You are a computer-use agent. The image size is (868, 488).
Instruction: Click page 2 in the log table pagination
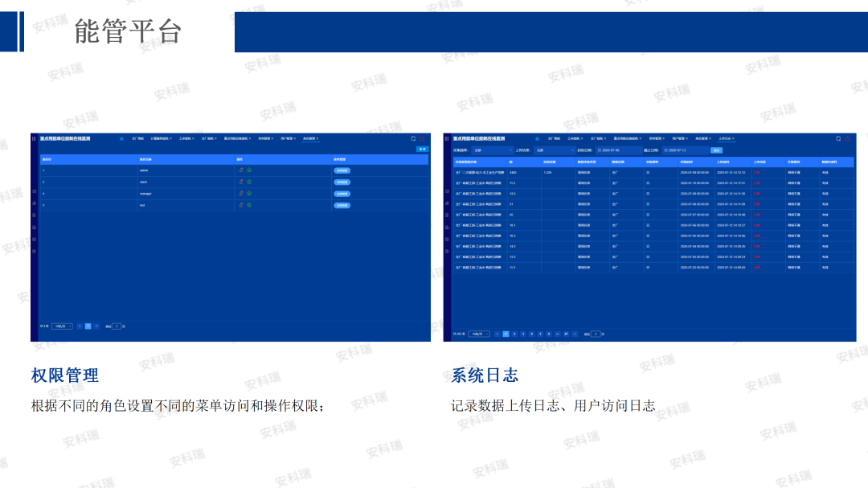(514, 334)
